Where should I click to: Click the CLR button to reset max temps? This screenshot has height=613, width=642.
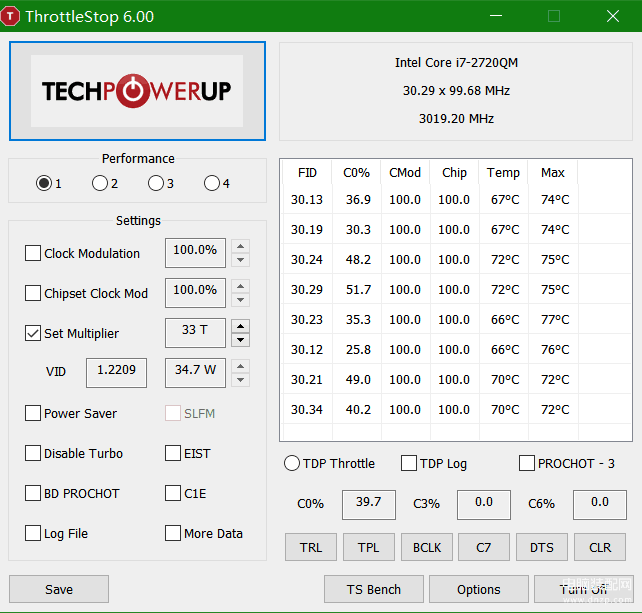click(600, 547)
